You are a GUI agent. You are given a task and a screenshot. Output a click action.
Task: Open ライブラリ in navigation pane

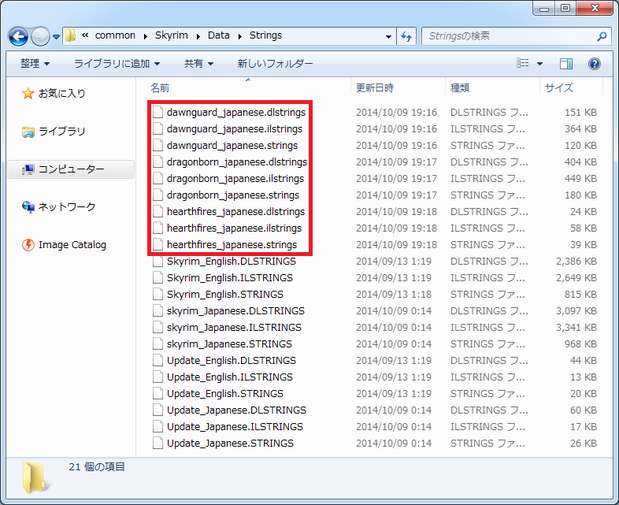(54, 131)
